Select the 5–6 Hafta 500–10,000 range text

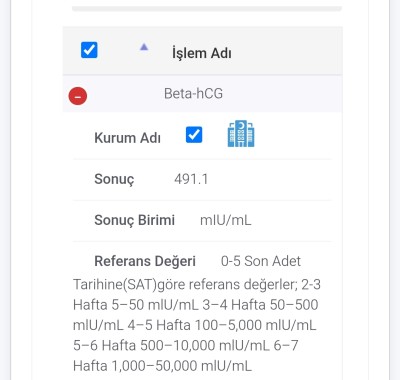(x=169, y=345)
